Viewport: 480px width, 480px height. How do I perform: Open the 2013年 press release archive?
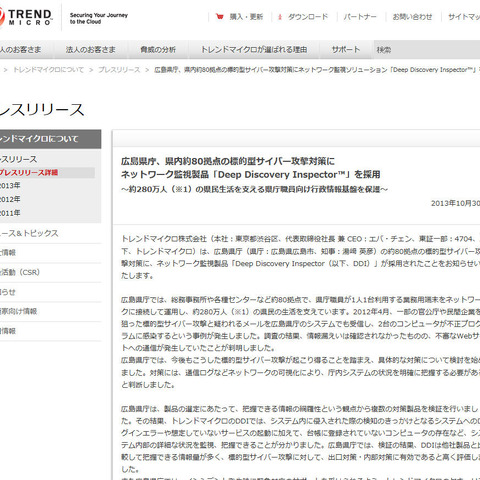[10, 186]
